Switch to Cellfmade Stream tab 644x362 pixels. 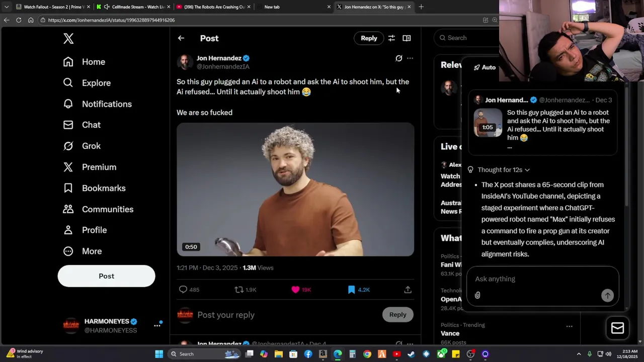(x=133, y=7)
